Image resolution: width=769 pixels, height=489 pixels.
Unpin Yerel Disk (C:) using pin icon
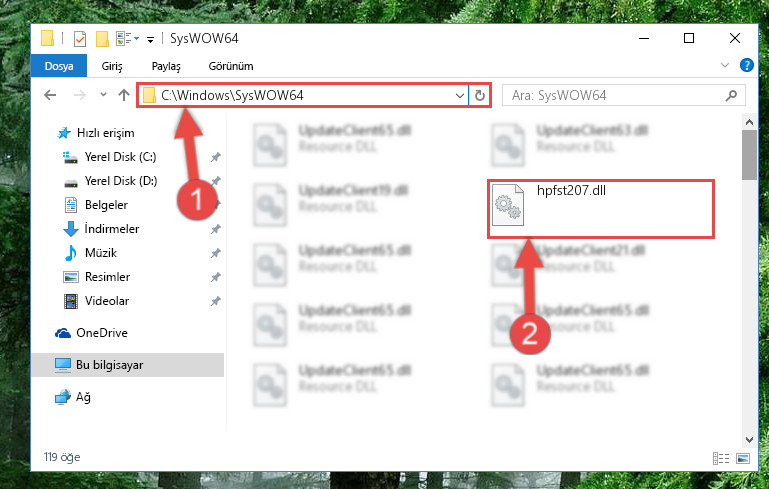(215, 157)
